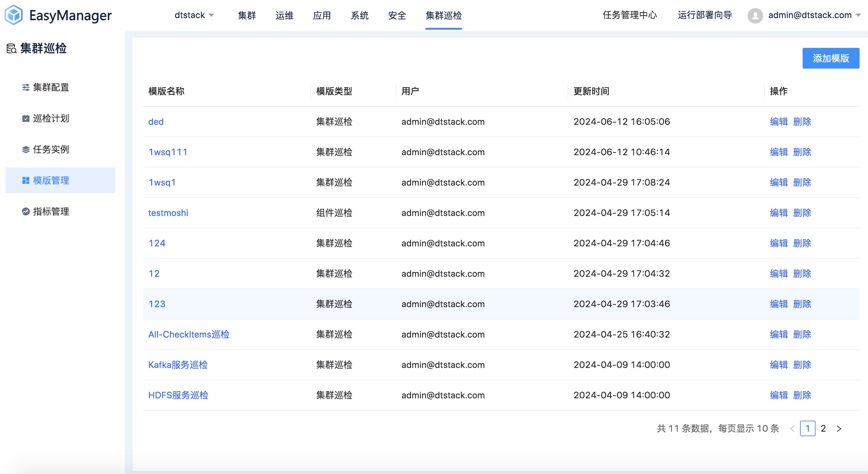Go to 巡检计划 in sidebar

click(60, 118)
